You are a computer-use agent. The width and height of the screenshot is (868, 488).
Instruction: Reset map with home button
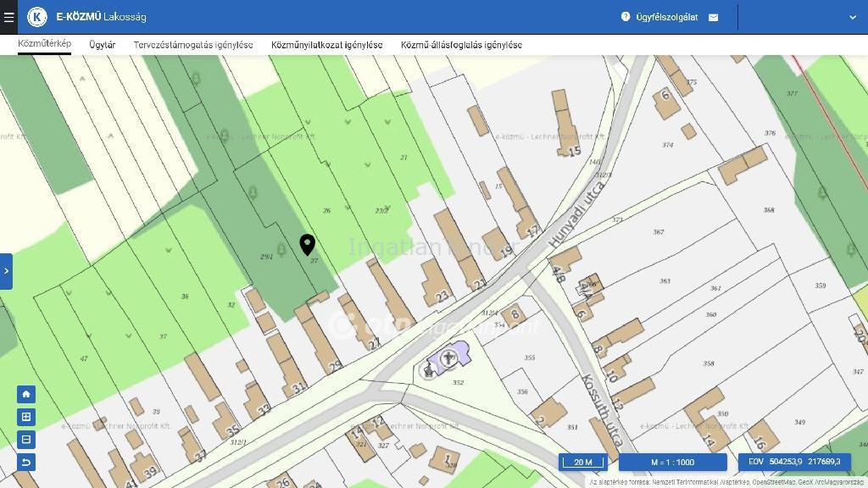26,394
